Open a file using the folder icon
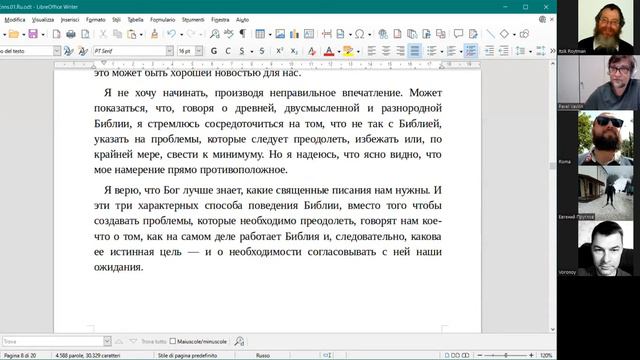Viewport: 640px width, 360px height. (14, 34)
